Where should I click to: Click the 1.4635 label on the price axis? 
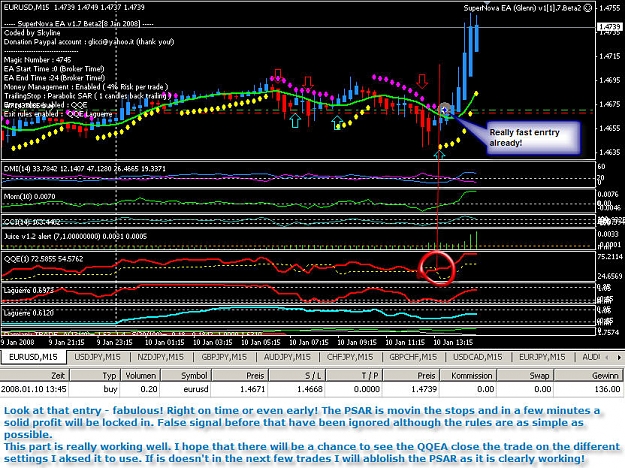tap(609, 152)
